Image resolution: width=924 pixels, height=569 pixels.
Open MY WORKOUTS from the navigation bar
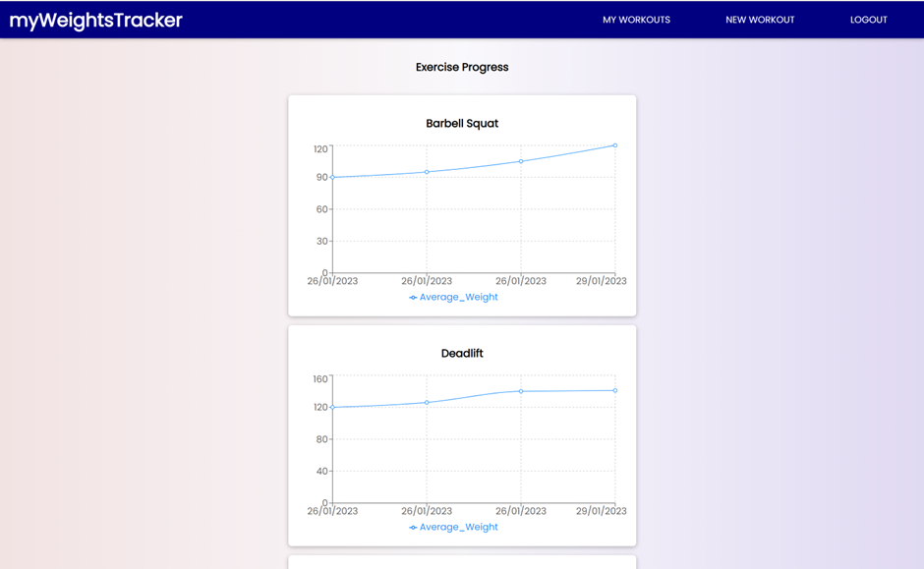pyautogui.click(x=637, y=20)
